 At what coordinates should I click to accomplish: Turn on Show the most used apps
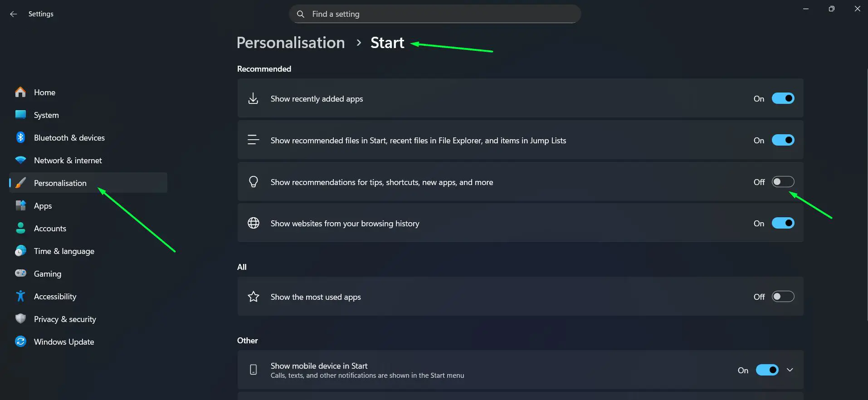tap(783, 296)
